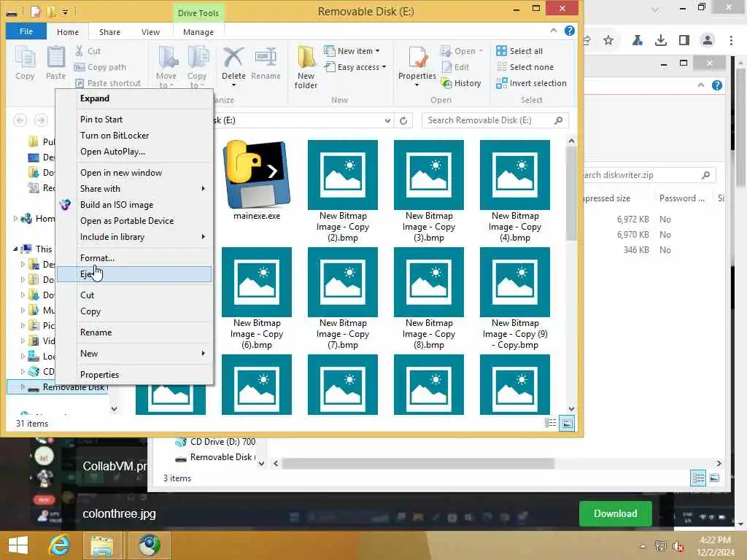The width and height of the screenshot is (747, 560).
Task: Click Invert selection in ribbon
Action: coord(531,83)
